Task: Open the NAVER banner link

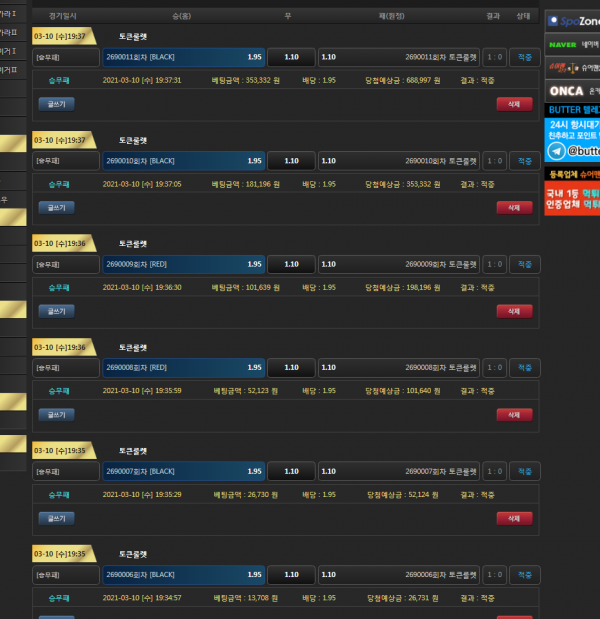Action: 572,45
